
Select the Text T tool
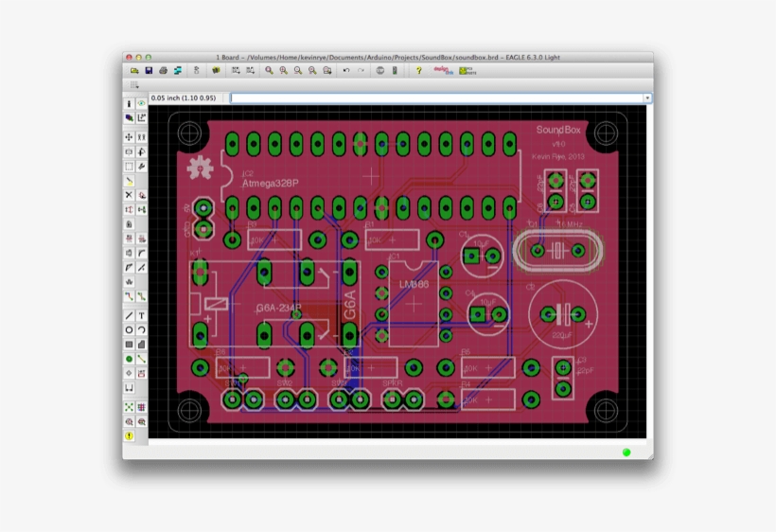point(142,315)
